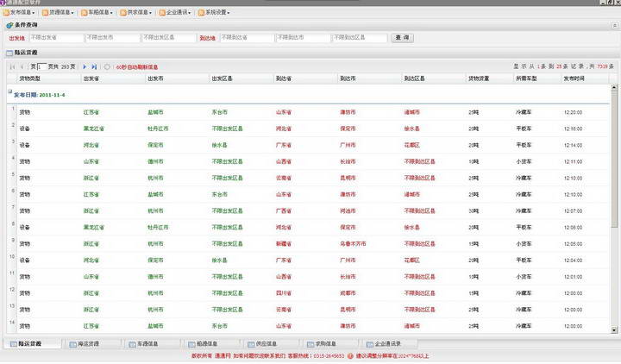Image resolution: width=621 pixels, height=364 pixels.
Task: Click the 查询 search button
Action: (x=401, y=38)
